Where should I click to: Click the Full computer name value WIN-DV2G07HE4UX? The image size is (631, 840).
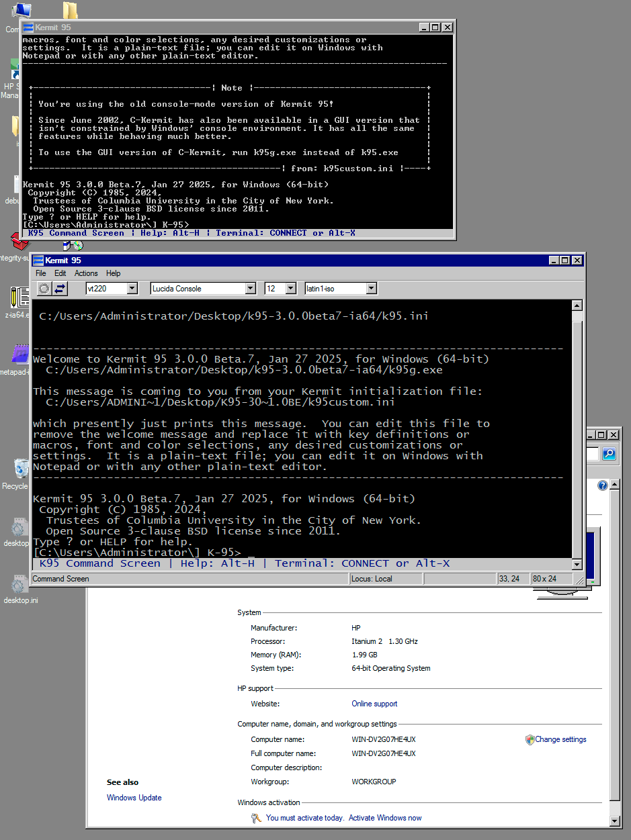pyautogui.click(x=384, y=753)
